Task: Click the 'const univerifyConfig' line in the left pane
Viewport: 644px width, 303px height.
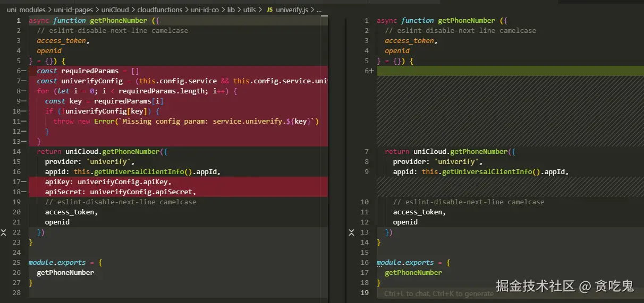Action: pyautogui.click(x=182, y=81)
